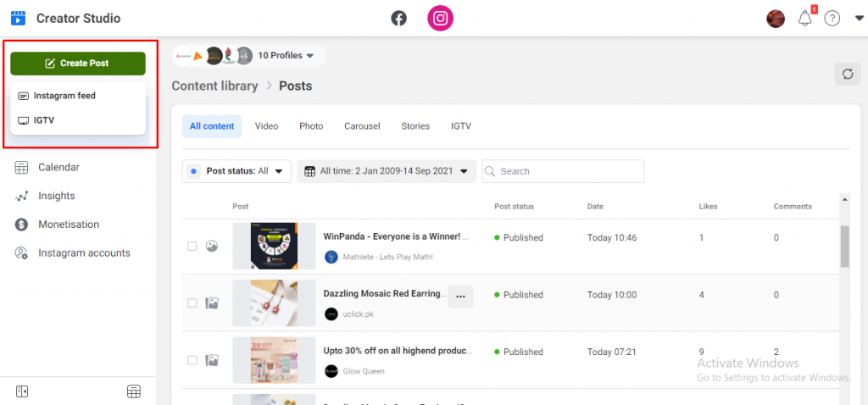Screen dimensions: 868x405
Task: Switch to the Stories tab
Action: click(415, 126)
